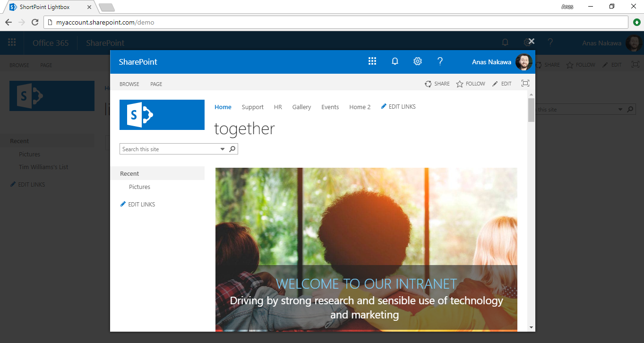Select the HR navigation menu item
This screenshot has height=343, width=644.
click(x=278, y=107)
